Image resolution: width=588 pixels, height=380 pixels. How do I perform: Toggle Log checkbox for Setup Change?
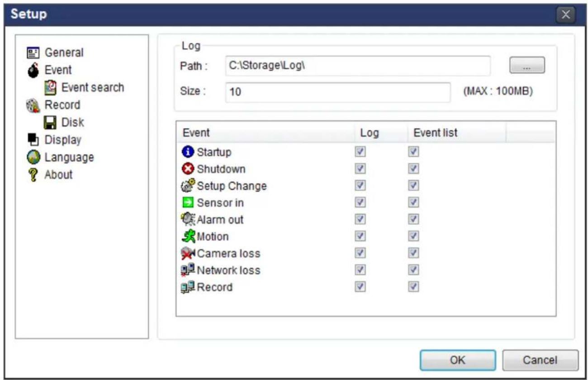360,185
